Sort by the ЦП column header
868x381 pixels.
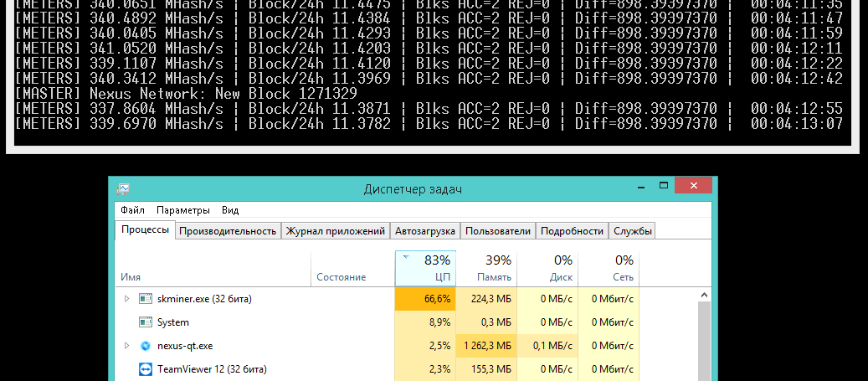pyautogui.click(x=426, y=269)
